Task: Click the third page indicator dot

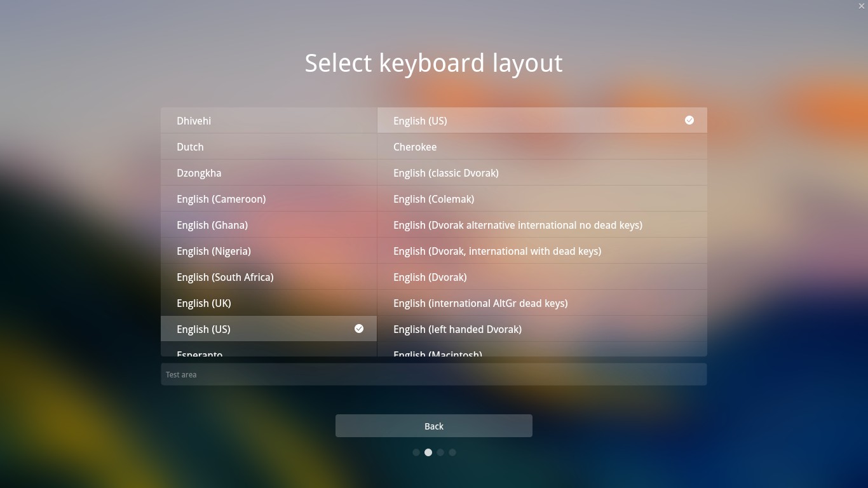Action: pyautogui.click(x=440, y=452)
